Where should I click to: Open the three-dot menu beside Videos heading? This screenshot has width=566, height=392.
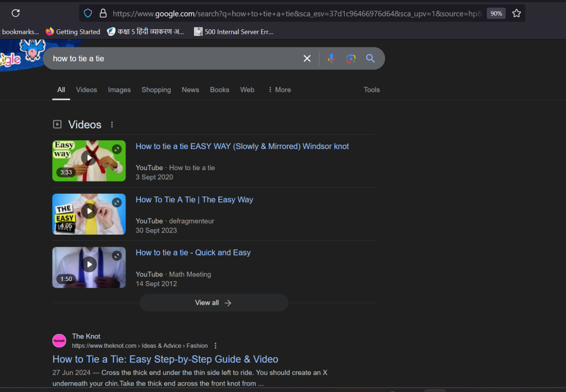pos(112,124)
